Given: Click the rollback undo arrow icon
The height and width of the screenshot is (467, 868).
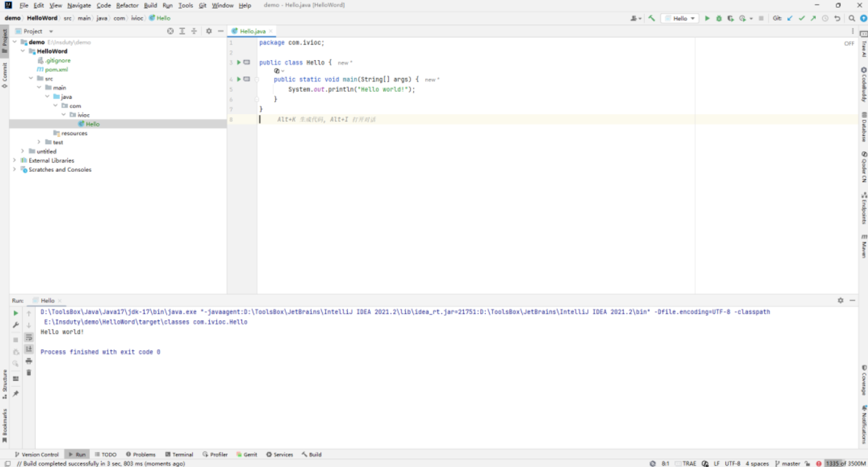Looking at the screenshot, I should tap(837, 18).
